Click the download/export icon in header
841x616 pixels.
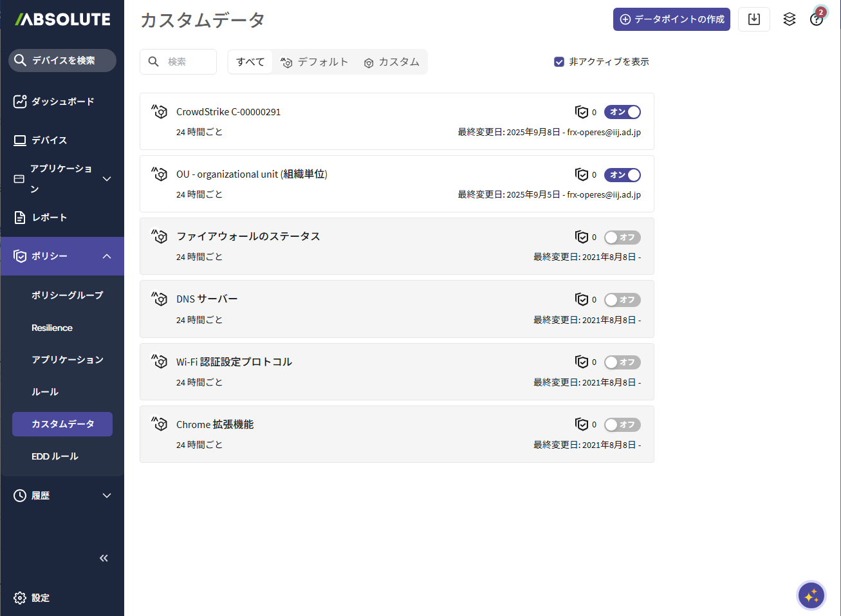(753, 19)
